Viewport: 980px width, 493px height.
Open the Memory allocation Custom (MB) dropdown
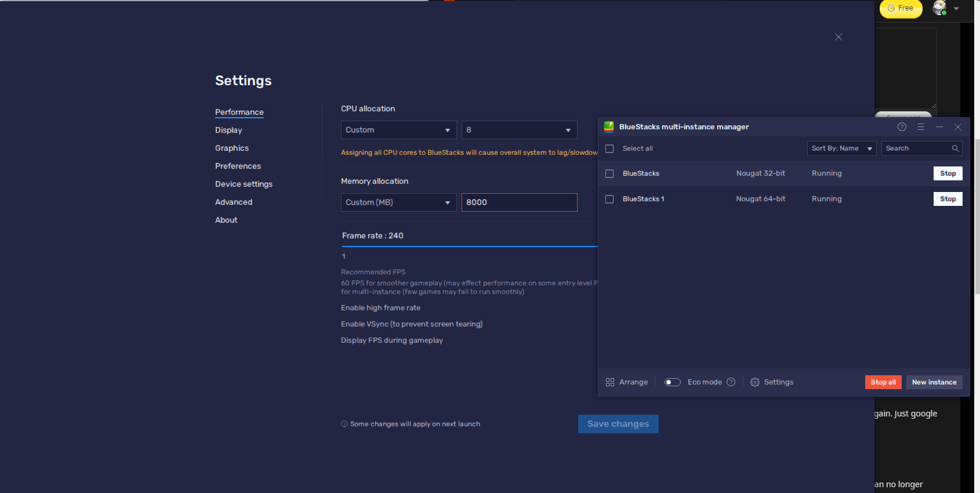click(399, 202)
